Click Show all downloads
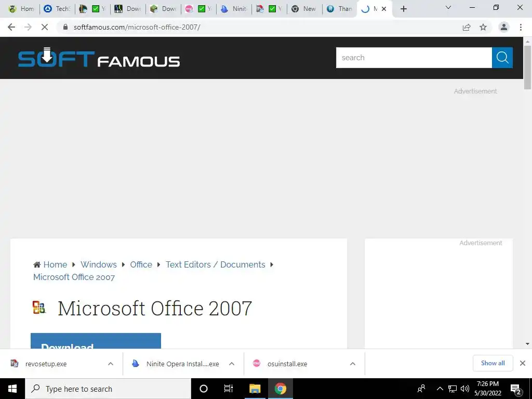The height and width of the screenshot is (399, 532). [493, 363]
